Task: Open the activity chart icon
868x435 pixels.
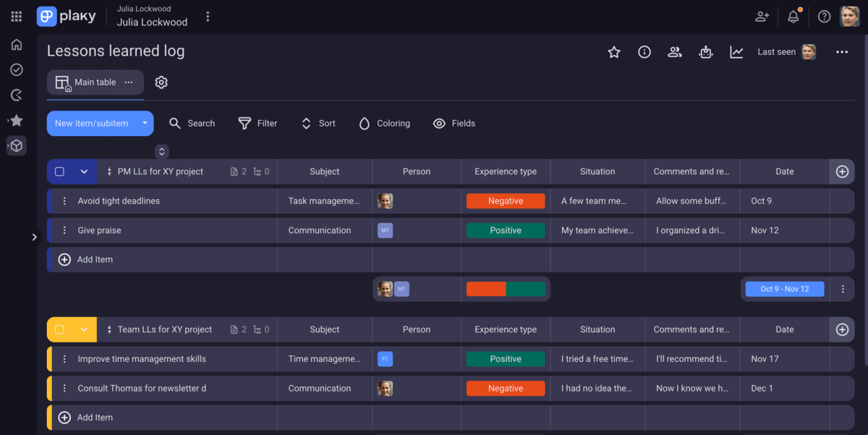Action: pyautogui.click(x=736, y=52)
